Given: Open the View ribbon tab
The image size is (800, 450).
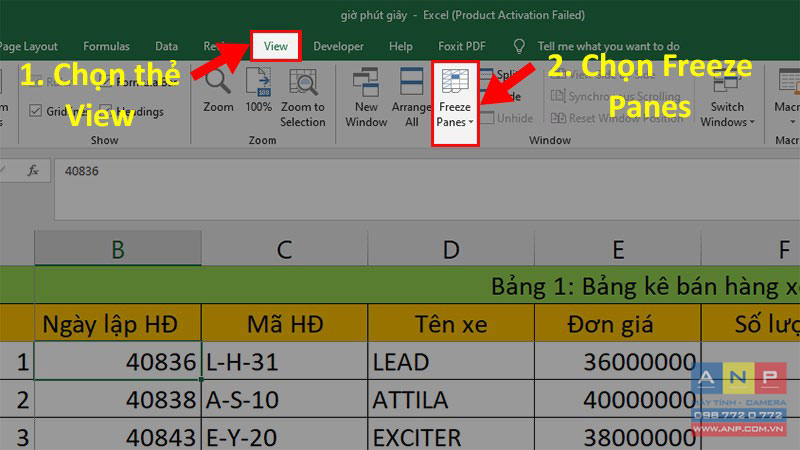Looking at the screenshot, I should tap(276, 46).
